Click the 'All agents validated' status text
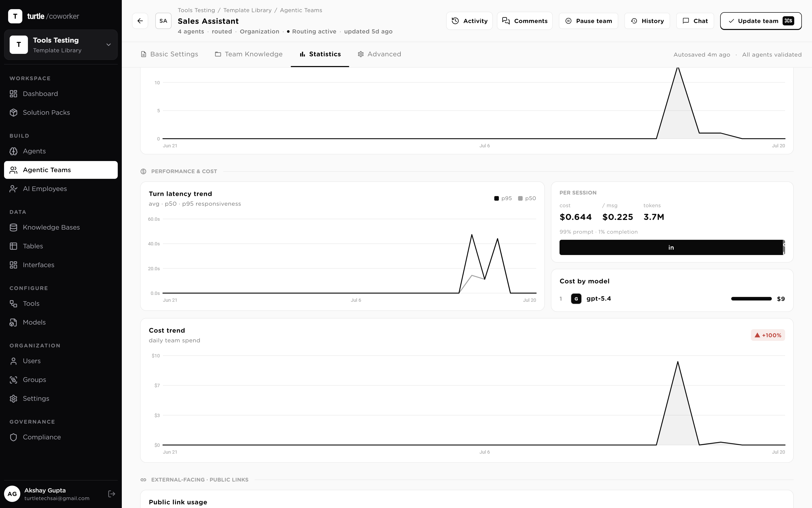This screenshot has width=812, height=508. pos(772,55)
